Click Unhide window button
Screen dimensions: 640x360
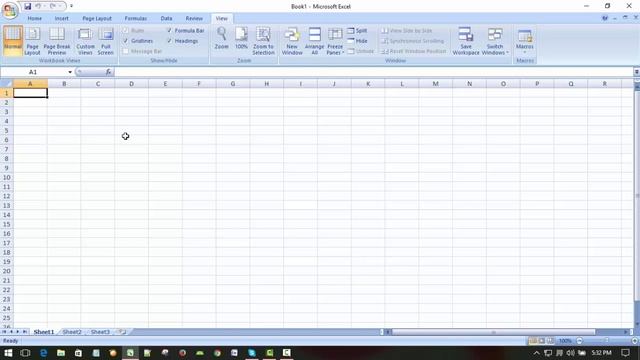click(361, 51)
